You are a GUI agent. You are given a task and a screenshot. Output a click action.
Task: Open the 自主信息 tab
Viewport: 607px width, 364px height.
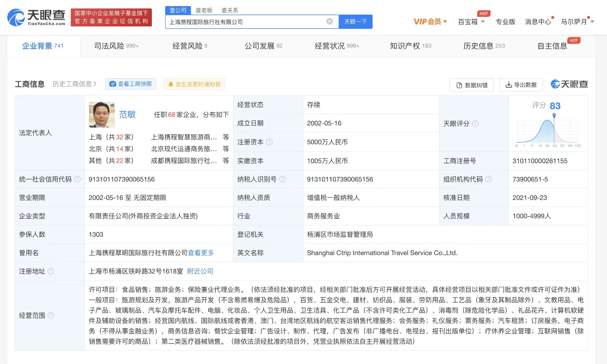[x=552, y=46]
